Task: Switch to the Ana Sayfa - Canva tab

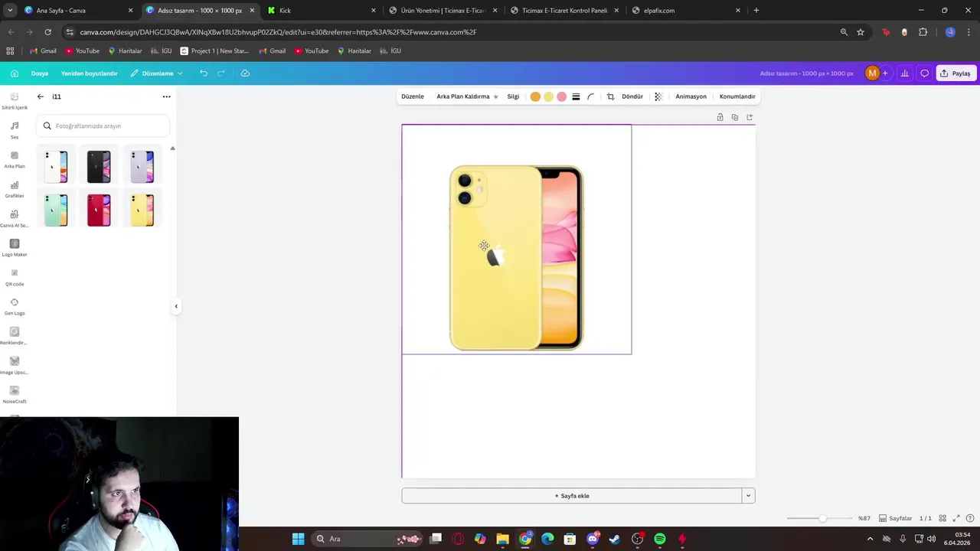Action: pyautogui.click(x=77, y=11)
